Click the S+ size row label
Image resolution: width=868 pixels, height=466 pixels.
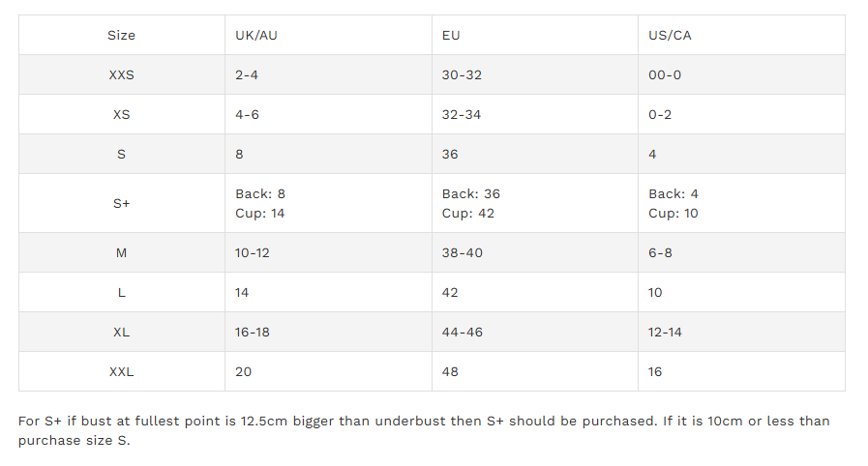coord(121,204)
